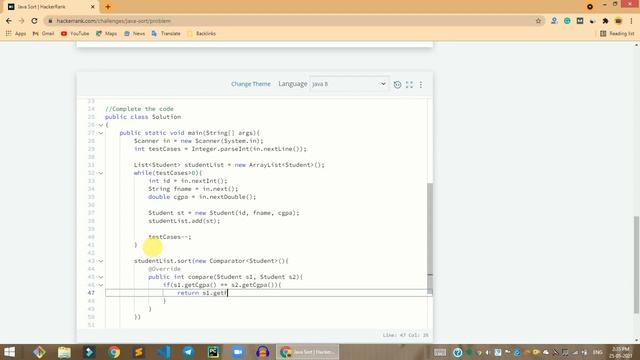Click the green round extension icon
This screenshot has width=640, height=360.
pos(567,21)
